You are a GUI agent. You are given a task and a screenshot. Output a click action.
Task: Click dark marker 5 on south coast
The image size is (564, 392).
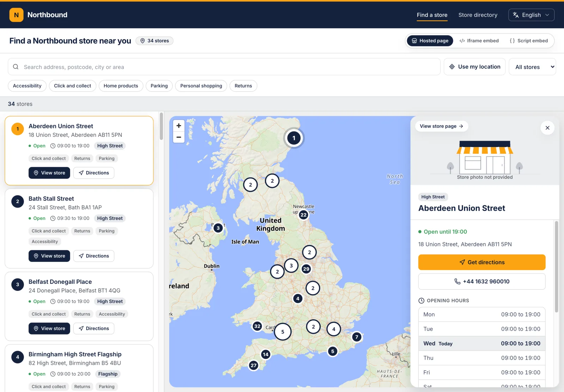coord(333,351)
